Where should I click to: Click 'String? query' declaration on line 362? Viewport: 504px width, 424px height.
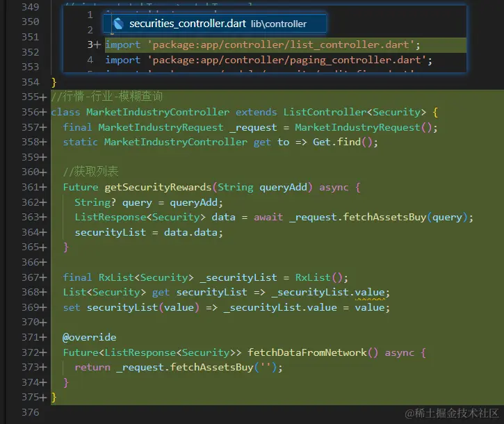[113, 202]
